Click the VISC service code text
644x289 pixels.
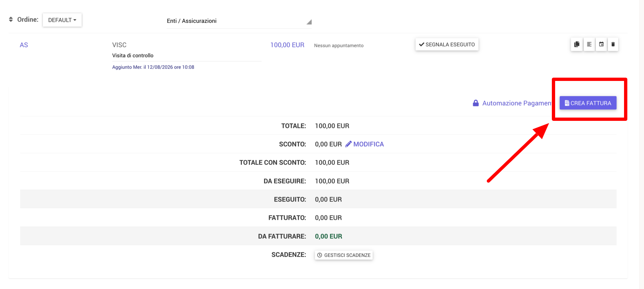(119, 45)
